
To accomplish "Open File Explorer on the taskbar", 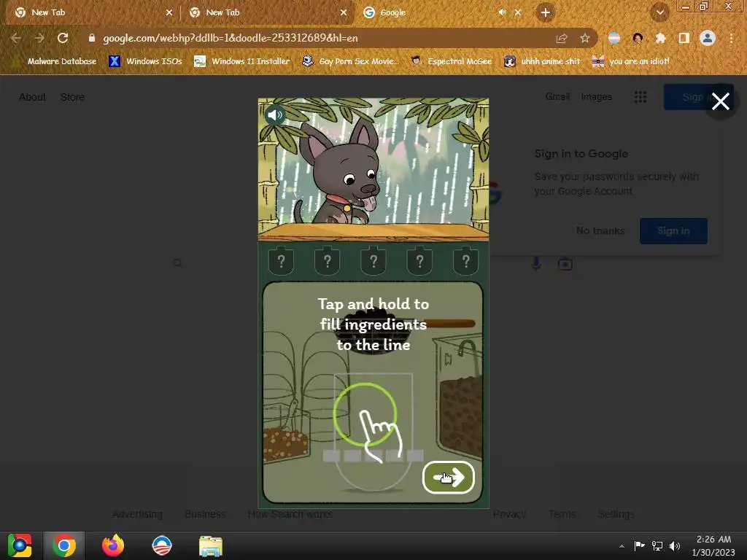I will (x=211, y=545).
